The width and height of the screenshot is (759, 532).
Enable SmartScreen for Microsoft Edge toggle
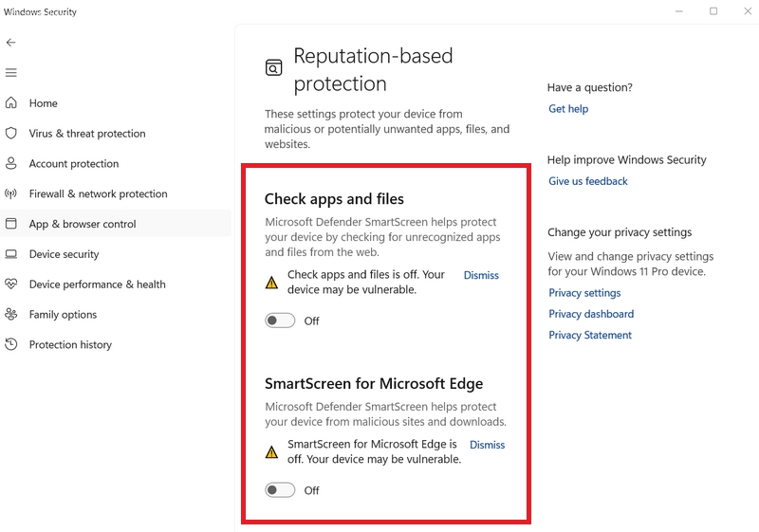point(280,490)
